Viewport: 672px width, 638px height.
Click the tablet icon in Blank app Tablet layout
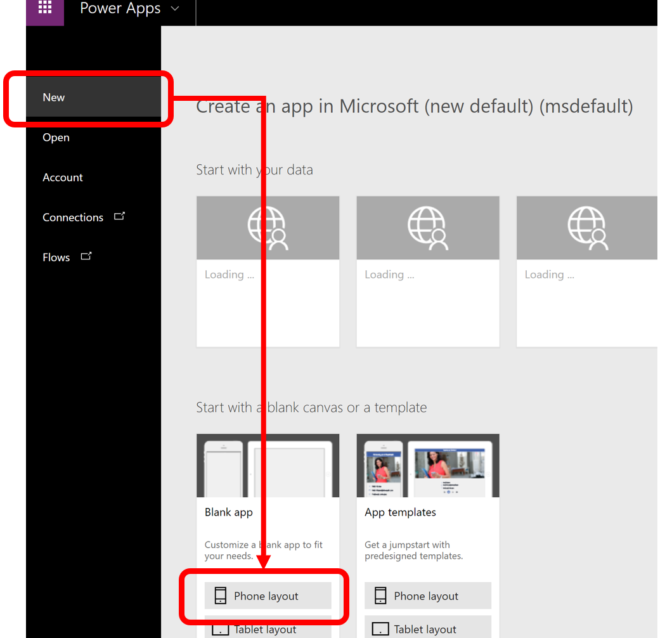[x=220, y=630]
